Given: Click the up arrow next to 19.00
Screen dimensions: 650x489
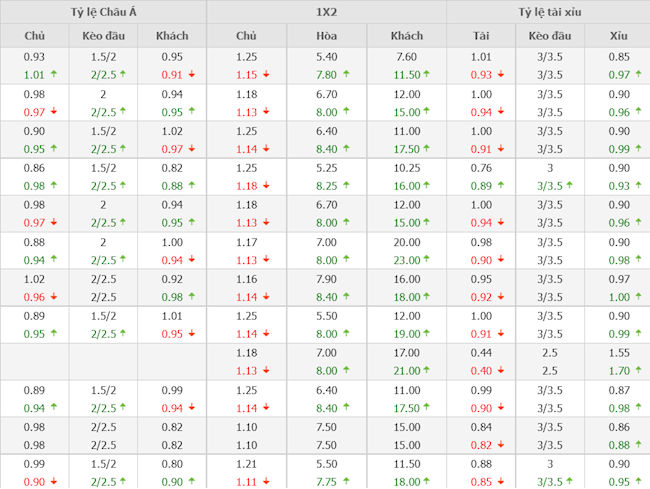Looking at the screenshot, I should click(x=427, y=334).
